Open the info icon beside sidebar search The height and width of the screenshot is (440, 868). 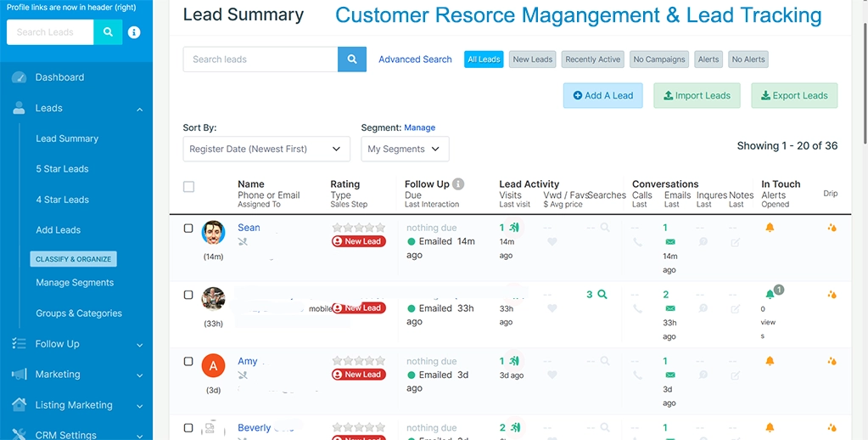tap(134, 32)
